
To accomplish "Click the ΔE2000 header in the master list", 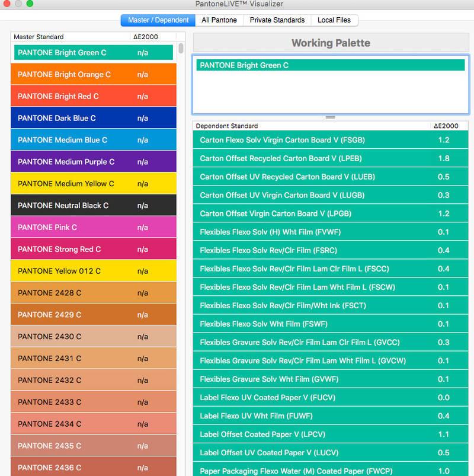I will pyautogui.click(x=153, y=37).
